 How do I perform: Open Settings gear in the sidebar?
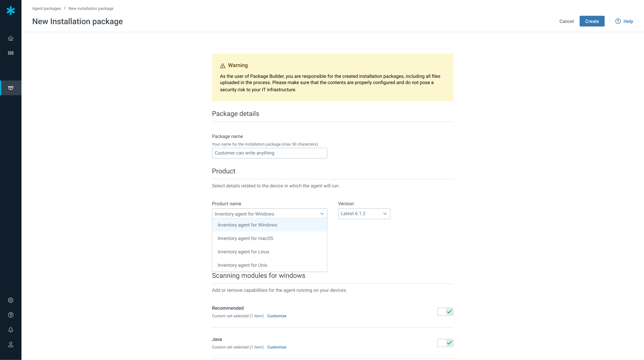pyautogui.click(x=11, y=300)
